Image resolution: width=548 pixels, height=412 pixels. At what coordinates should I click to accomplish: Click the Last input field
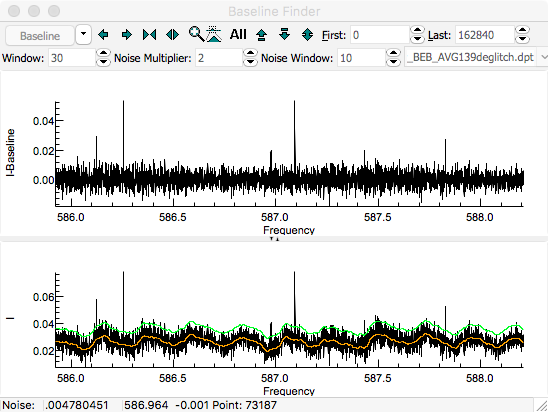[485, 35]
